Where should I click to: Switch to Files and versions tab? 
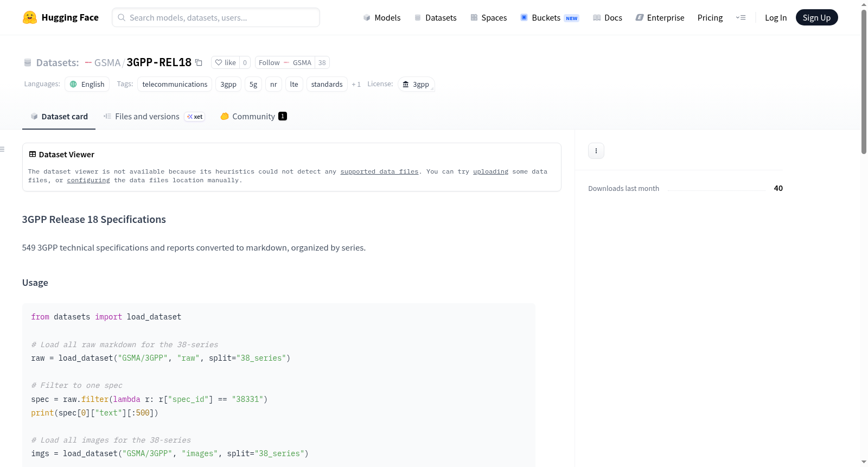click(x=154, y=116)
